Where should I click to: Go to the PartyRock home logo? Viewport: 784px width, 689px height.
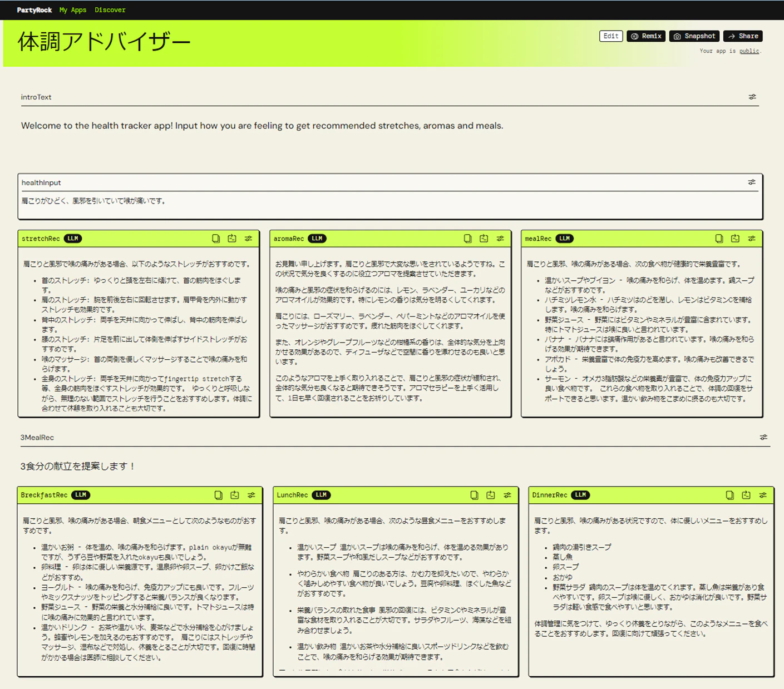click(x=34, y=10)
